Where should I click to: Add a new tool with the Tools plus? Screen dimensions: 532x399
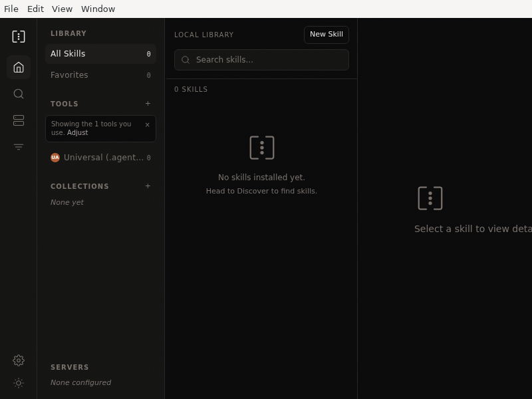tap(148, 104)
